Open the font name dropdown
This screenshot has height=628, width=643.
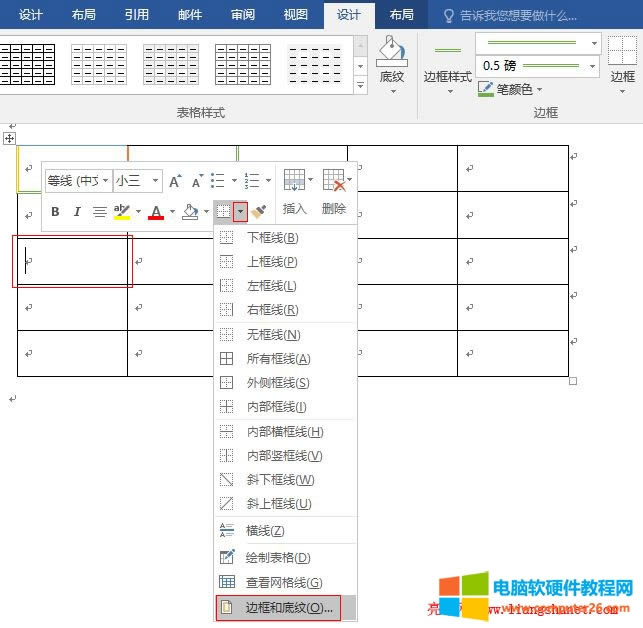pyautogui.click(x=105, y=180)
